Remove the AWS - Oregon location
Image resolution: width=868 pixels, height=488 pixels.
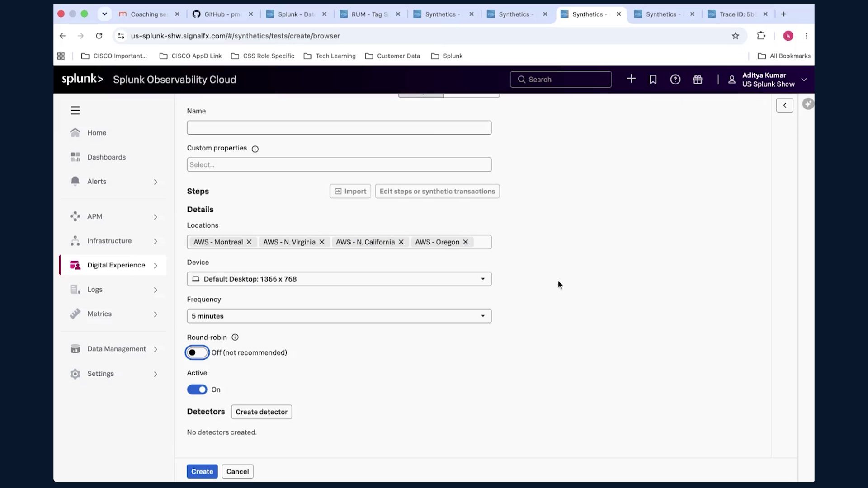point(466,242)
